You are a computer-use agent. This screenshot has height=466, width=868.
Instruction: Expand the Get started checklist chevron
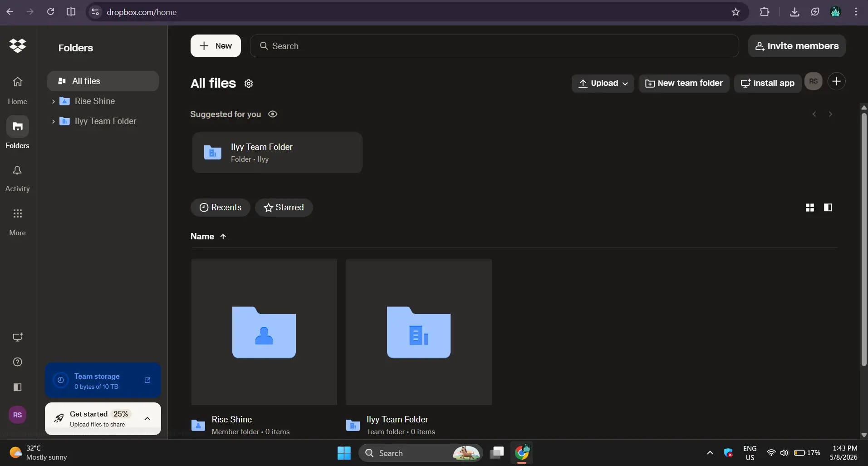point(147,419)
